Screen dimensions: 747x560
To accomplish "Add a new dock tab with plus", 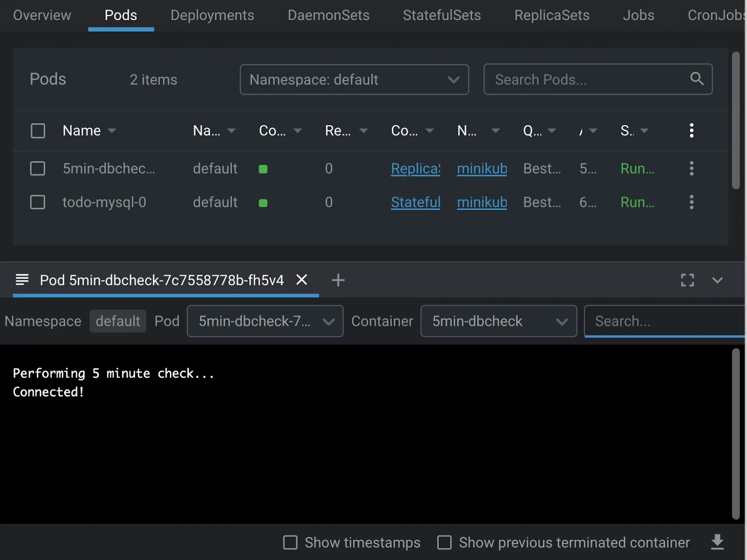I will (338, 280).
